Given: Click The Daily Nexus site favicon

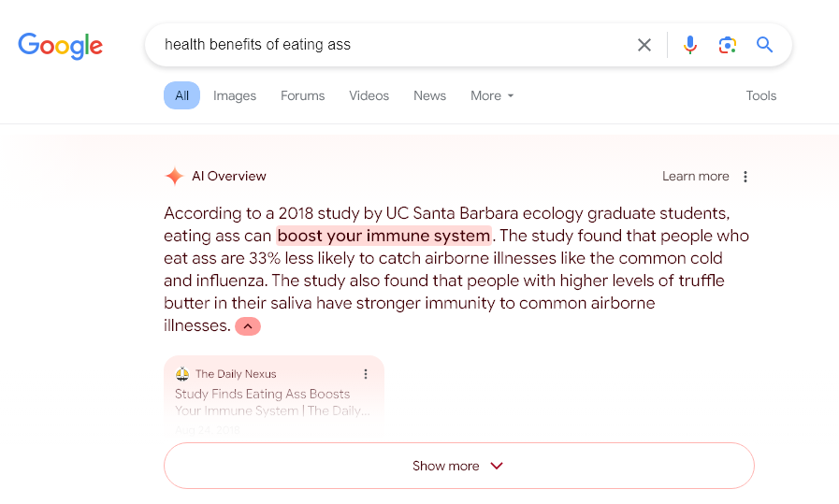Looking at the screenshot, I should coord(182,374).
